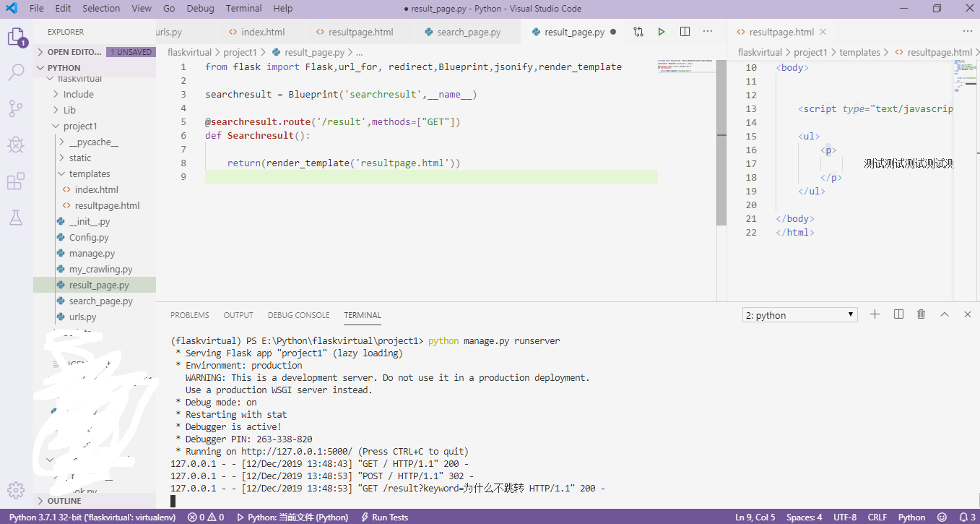This screenshot has height=524, width=980.
Task: Click the VS Code logo icon
Action: (x=11, y=9)
